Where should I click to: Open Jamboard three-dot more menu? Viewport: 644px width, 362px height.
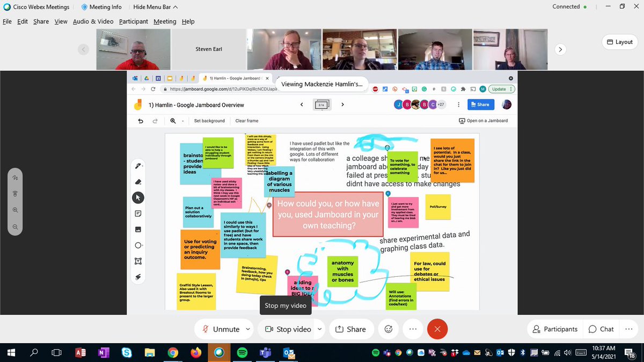coord(458,105)
